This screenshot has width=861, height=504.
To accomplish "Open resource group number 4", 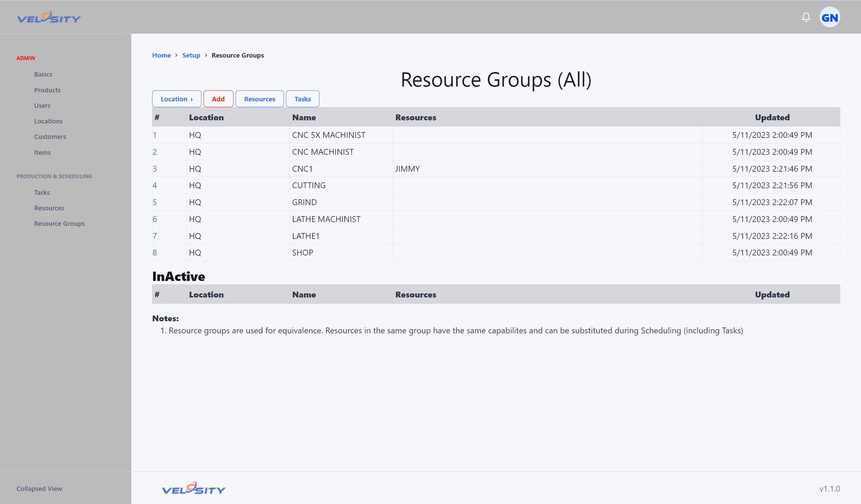I will click(155, 185).
